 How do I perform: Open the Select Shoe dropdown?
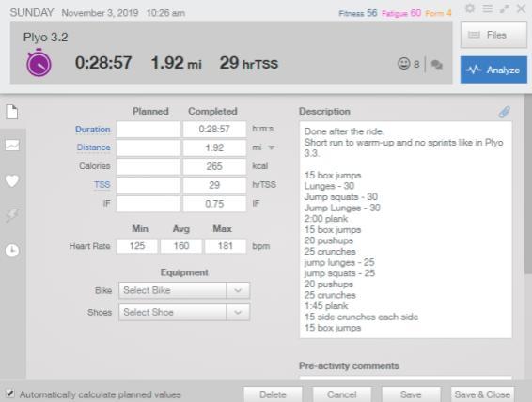(184, 312)
